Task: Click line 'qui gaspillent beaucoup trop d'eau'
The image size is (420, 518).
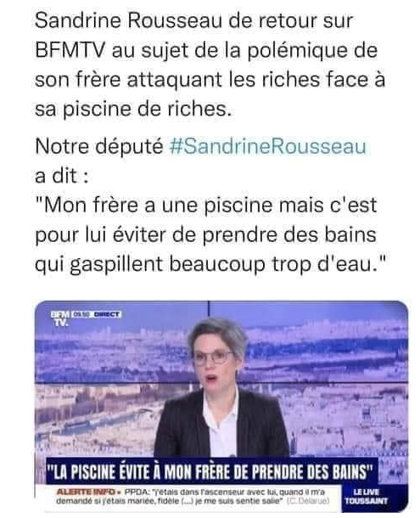Action: (x=210, y=264)
